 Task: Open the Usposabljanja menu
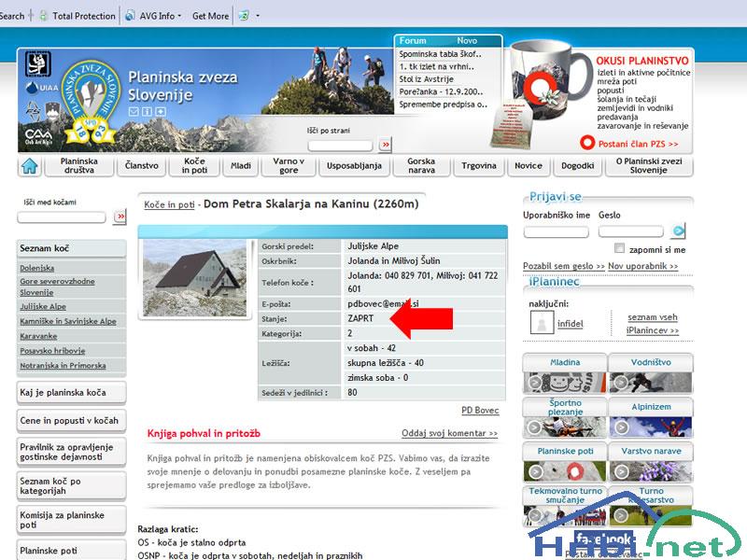[x=354, y=166]
